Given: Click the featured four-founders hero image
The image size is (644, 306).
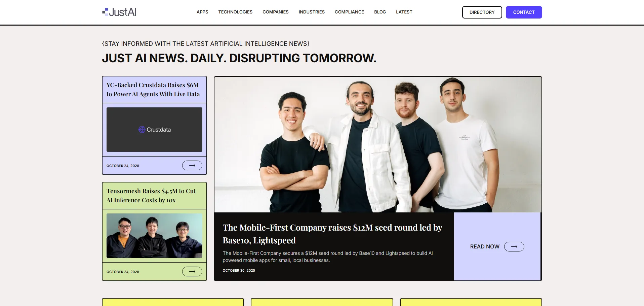Looking at the screenshot, I should point(378,145).
